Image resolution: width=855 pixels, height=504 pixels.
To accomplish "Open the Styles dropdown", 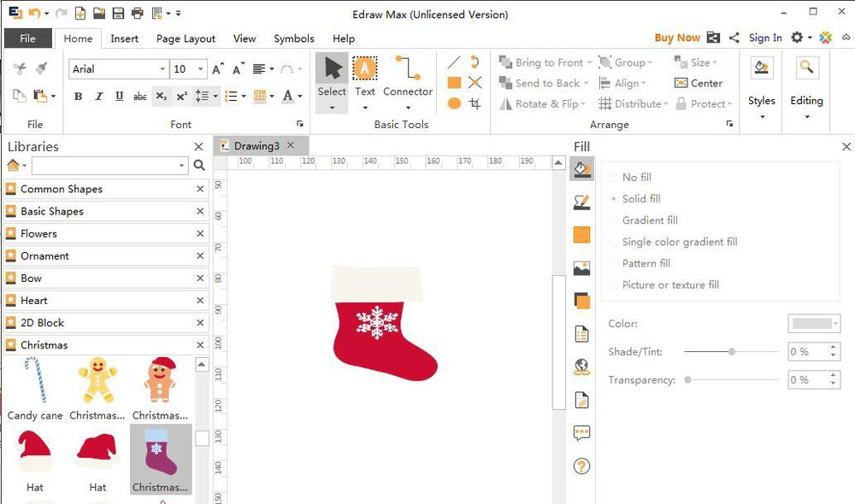I will click(761, 108).
